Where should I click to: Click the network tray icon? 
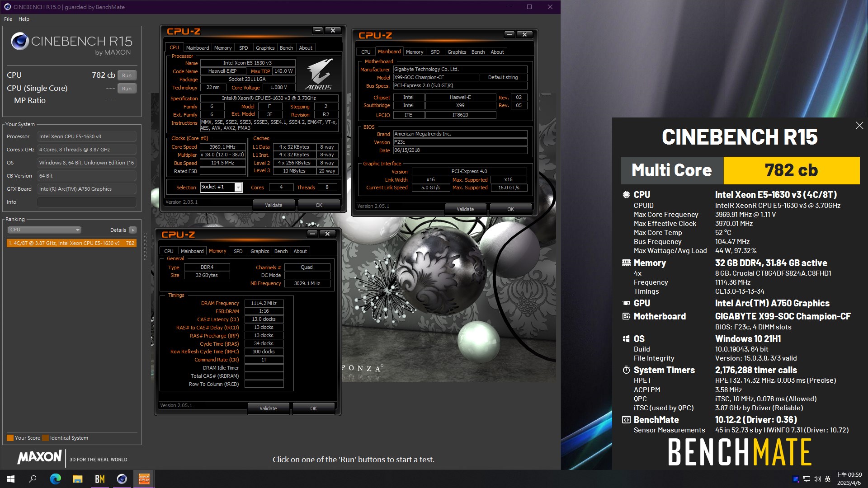[x=807, y=479]
